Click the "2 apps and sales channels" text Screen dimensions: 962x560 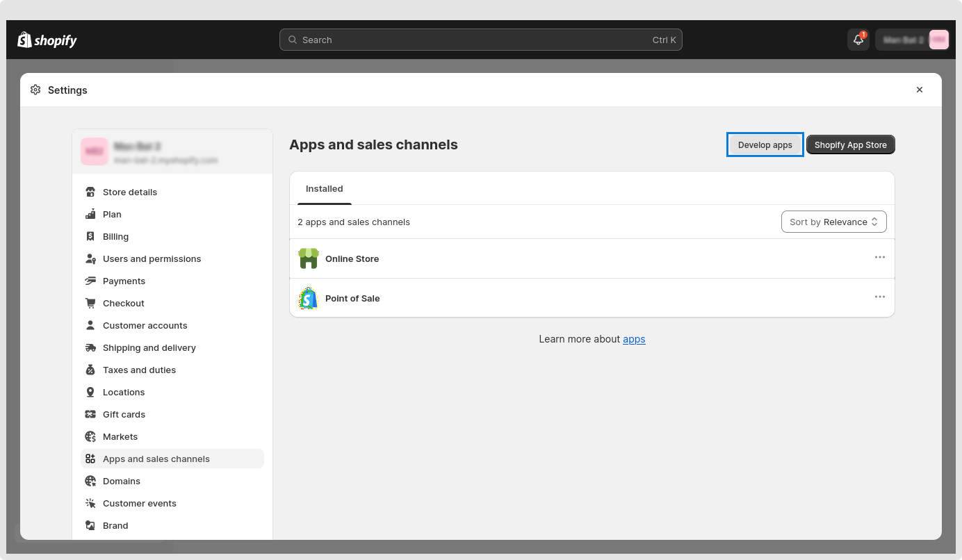click(354, 222)
